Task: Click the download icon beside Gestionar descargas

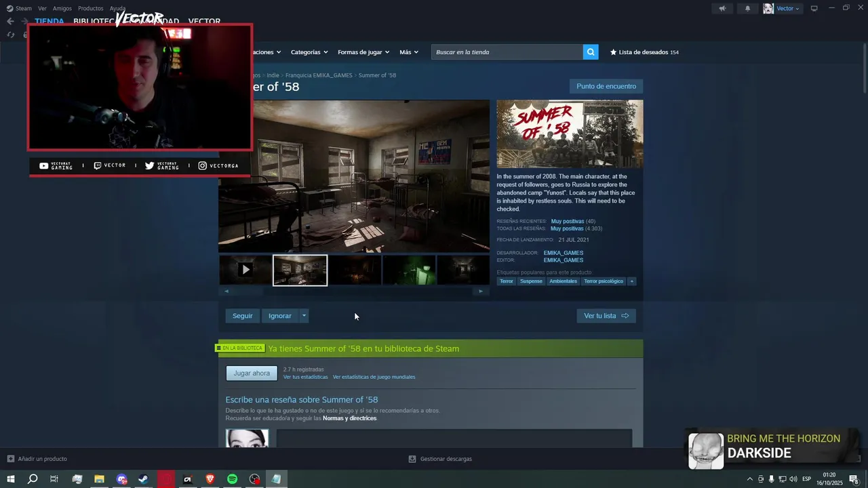Action: 412,459
